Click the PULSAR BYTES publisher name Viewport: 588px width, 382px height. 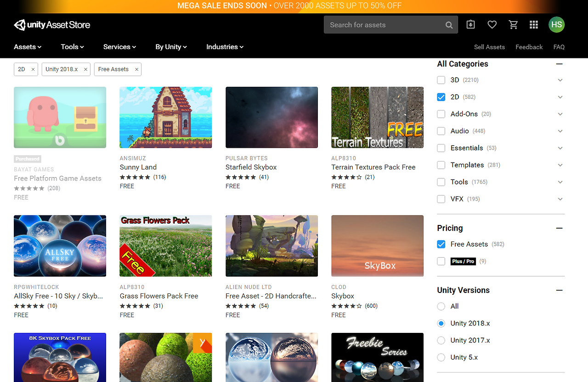tap(247, 158)
